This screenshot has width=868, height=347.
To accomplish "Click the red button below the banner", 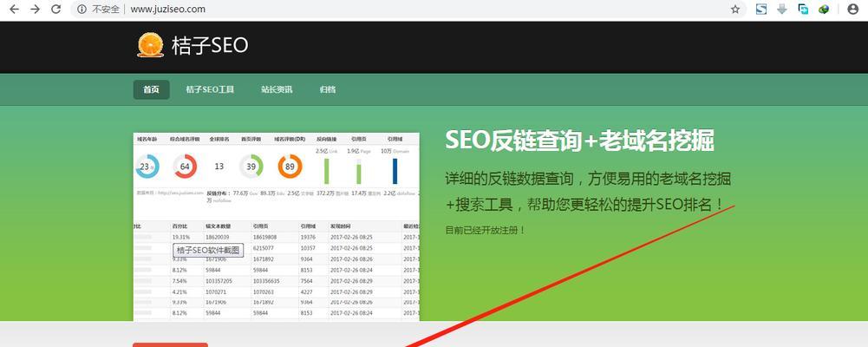I will pos(171,344).
